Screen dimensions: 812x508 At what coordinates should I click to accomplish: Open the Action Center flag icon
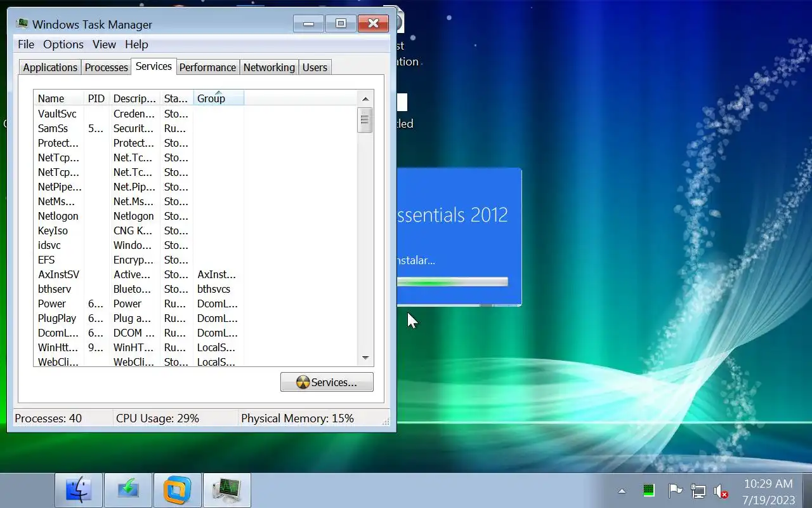pyautogui.click(x=675, y=490)
